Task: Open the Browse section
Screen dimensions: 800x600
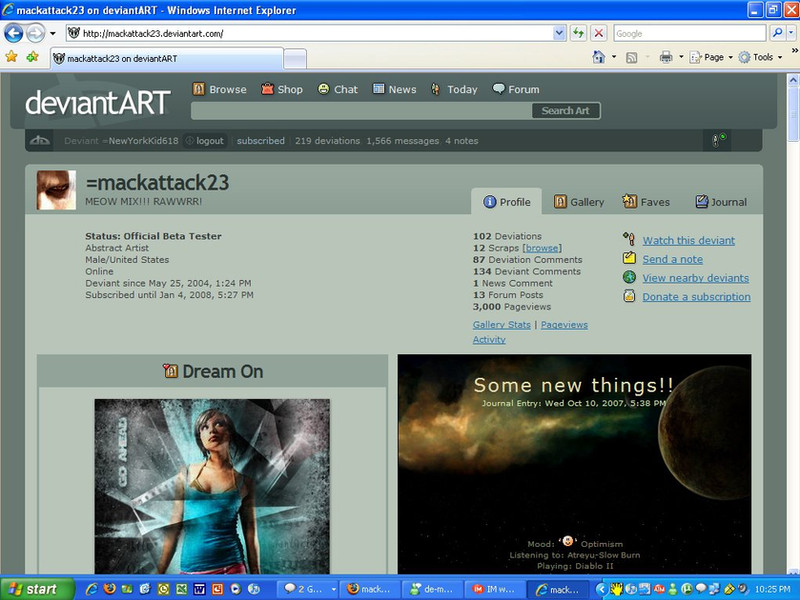Action: [x=219, y=89]
